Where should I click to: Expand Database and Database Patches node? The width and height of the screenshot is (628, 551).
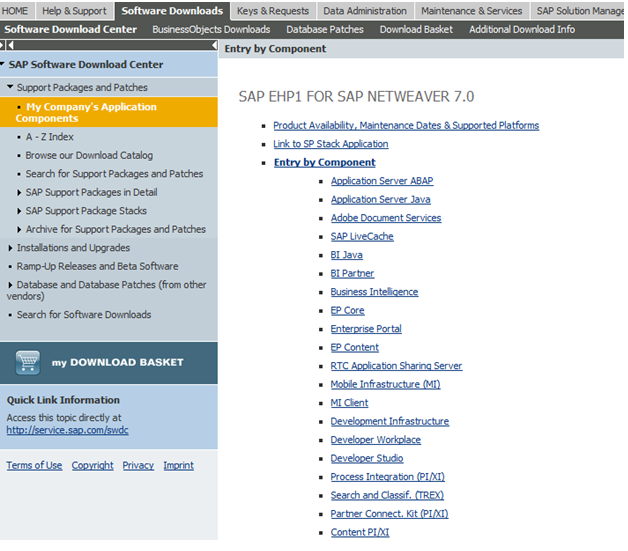pos(10,285)
